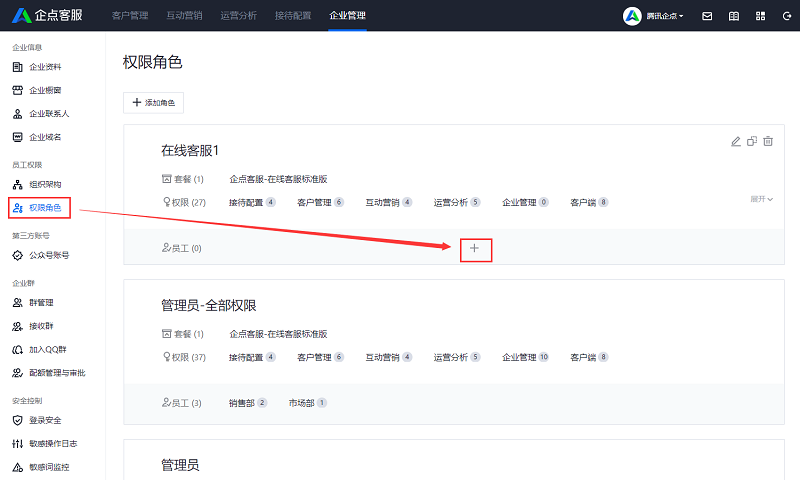Screen dimensions: 800x480
Task: Go to 敏感操作日志 in sidebar
Action: [x=53, y=443]
